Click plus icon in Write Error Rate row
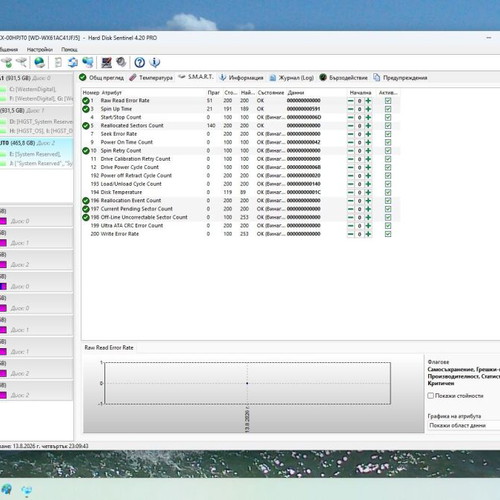This screenshot has width=500, height=500. point(368,234)
